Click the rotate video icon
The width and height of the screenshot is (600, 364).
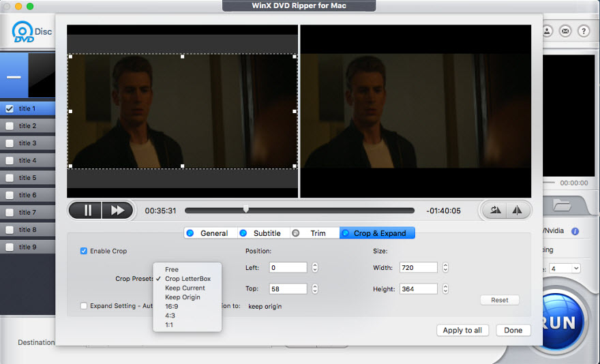[x=496, y=211]
